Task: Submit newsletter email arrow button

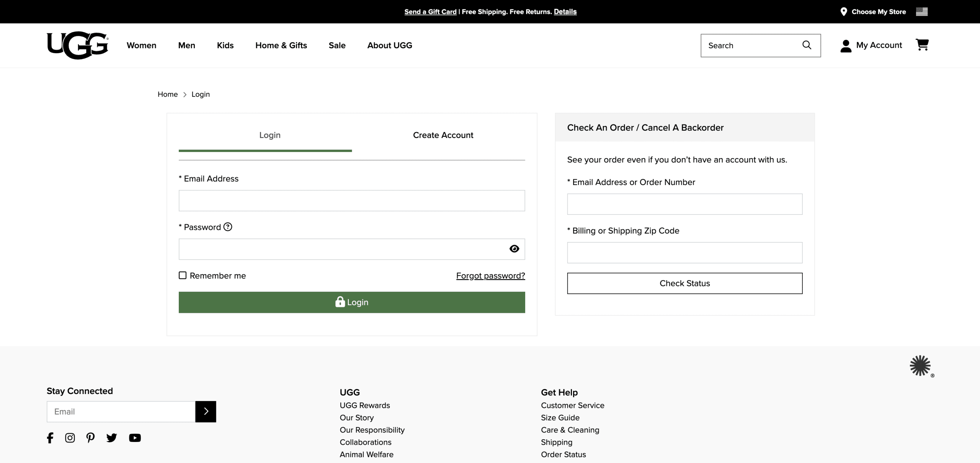Action: pyautogui.click(x=206, y=412)
